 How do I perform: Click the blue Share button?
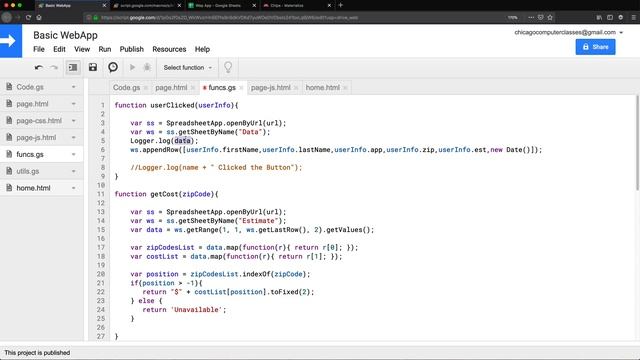(595, 47)
